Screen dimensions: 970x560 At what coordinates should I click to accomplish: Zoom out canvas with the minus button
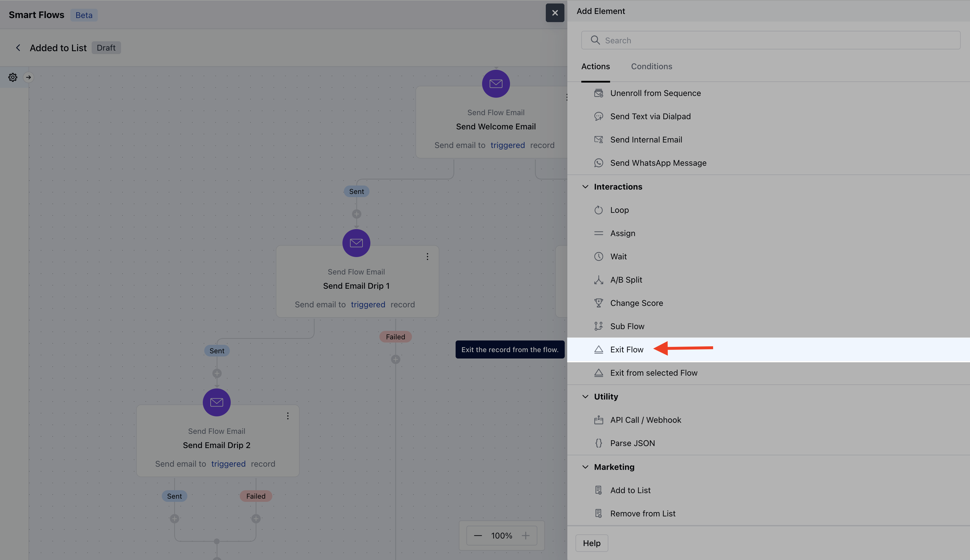(478, 535)
